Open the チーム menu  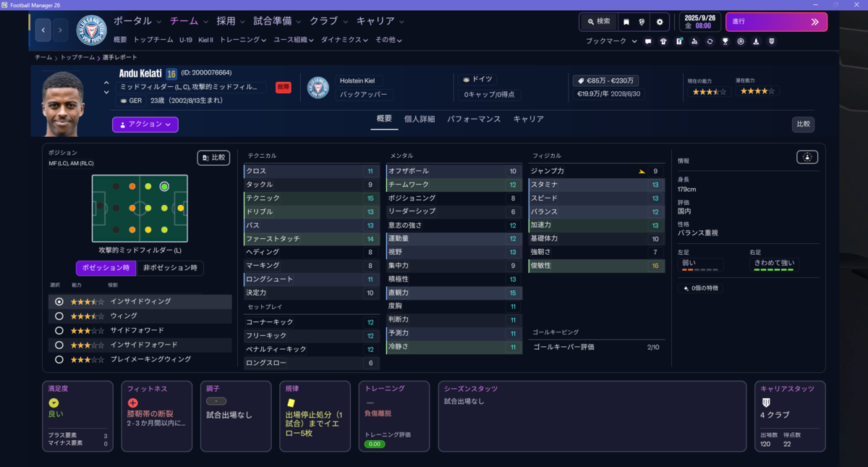[188, 21]
